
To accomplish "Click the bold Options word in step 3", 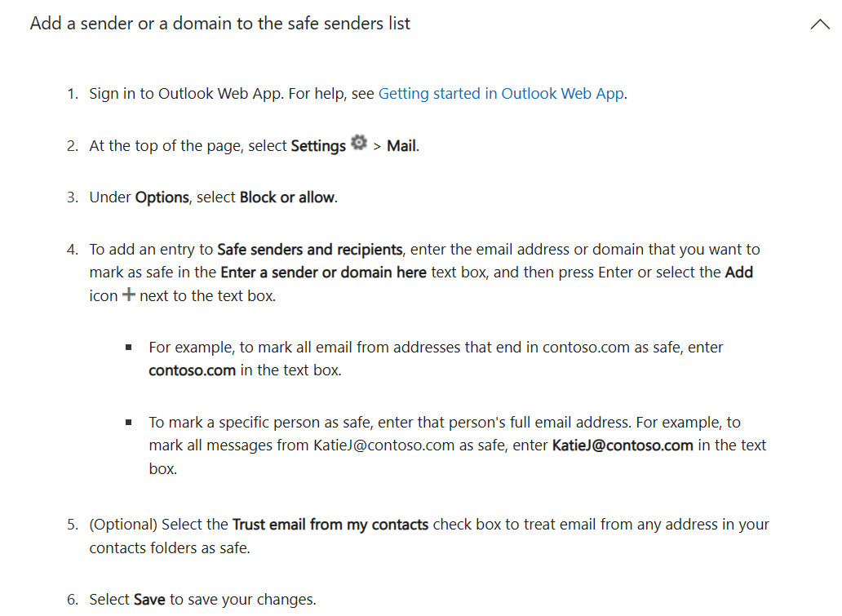I will (x=162, y=197).
